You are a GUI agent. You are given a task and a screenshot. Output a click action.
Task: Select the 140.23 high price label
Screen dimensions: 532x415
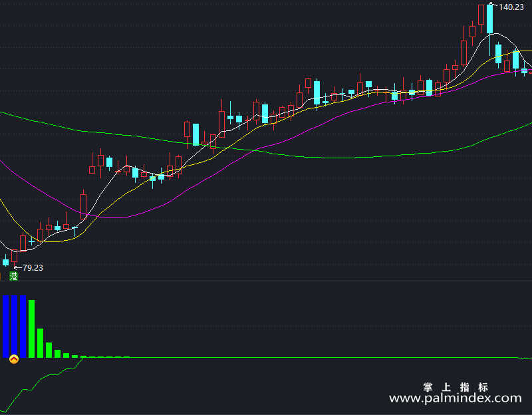[x=511, y=7]
